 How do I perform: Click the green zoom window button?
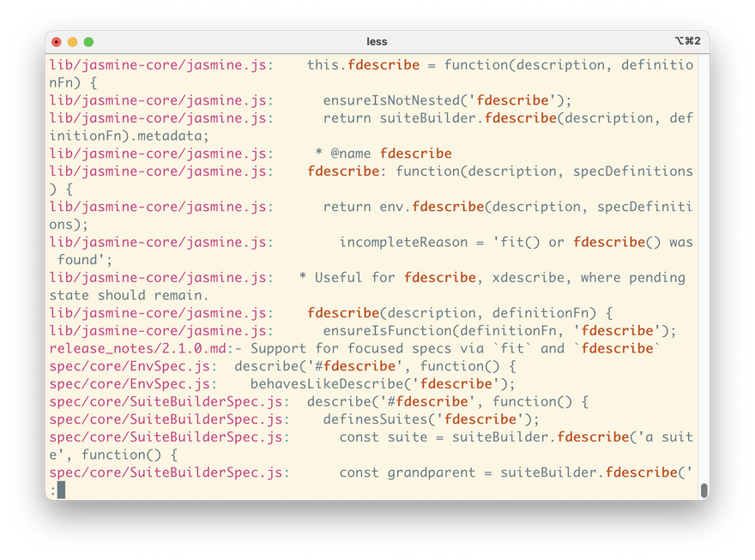tap(88, 41)
